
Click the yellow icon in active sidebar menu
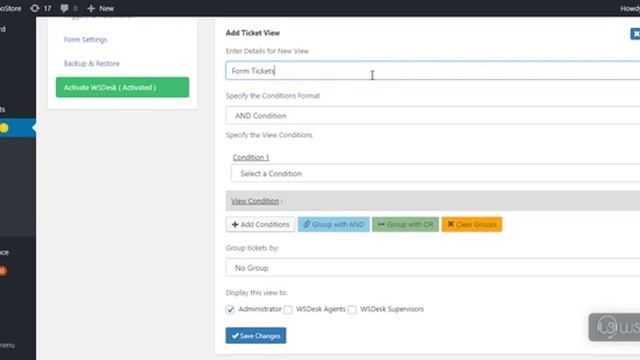click(4, 128)
